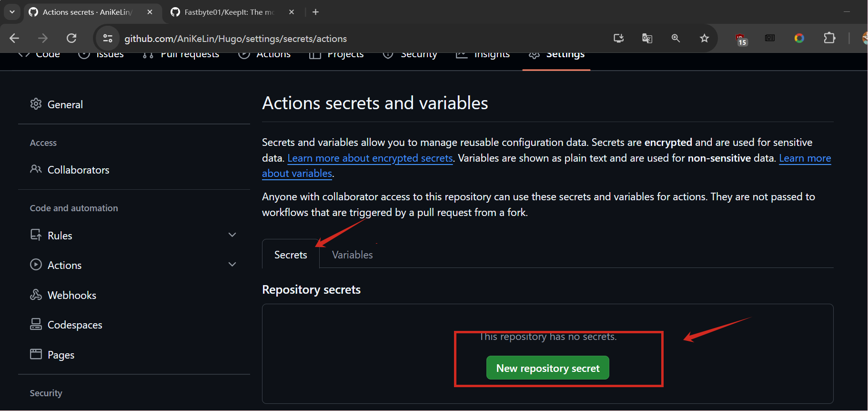Open Pages from sidebar icon
868x411 pixels.
tap(36, 354)
